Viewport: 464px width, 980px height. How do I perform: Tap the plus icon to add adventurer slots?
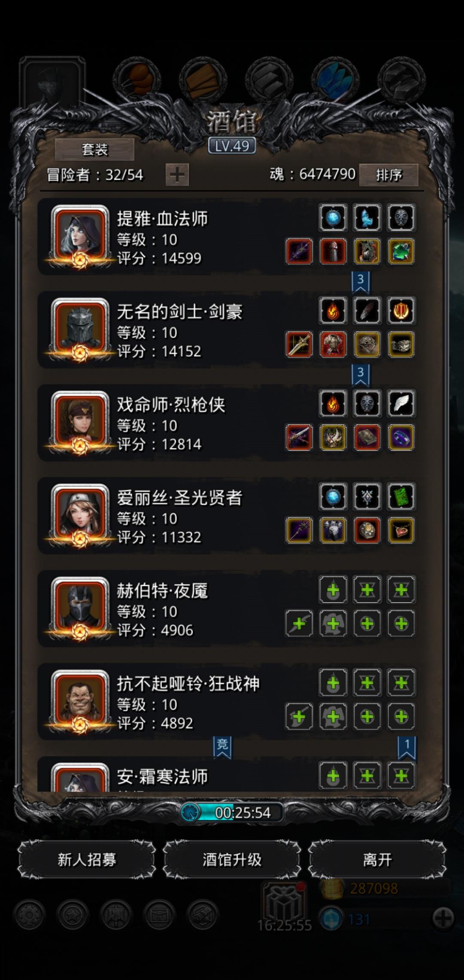pos(177,175)
